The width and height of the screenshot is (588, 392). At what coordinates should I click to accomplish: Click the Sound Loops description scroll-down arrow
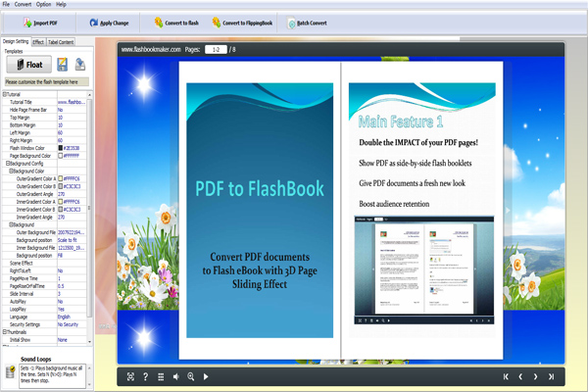tap(89, 384)
